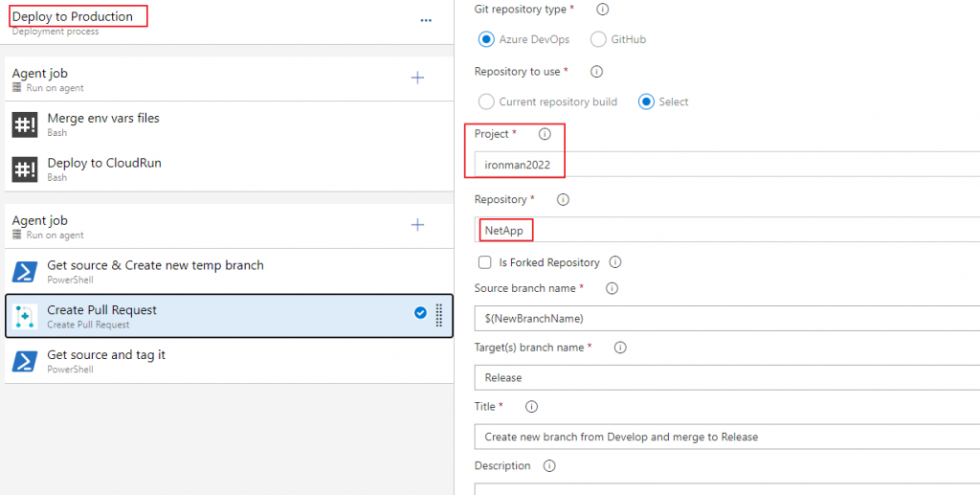This screenshot has height=495, width=980.
Task: Select the Azure DevOps radio button
Action: click(486, 39)
